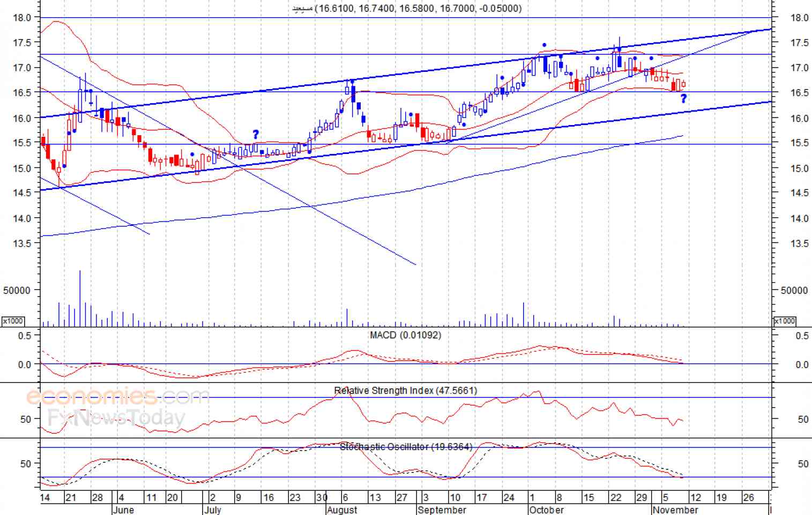Select the Stochastic Oscillator (19.6364) label
Screen dimensions: 812x515
point(406,447)
